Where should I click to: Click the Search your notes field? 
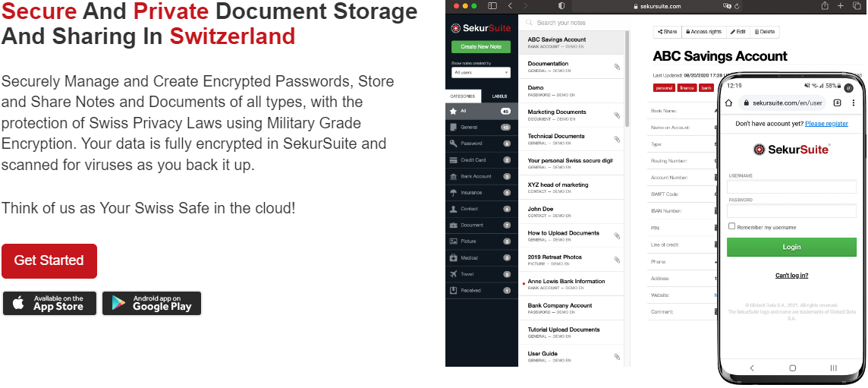click(x=574, y=23)
